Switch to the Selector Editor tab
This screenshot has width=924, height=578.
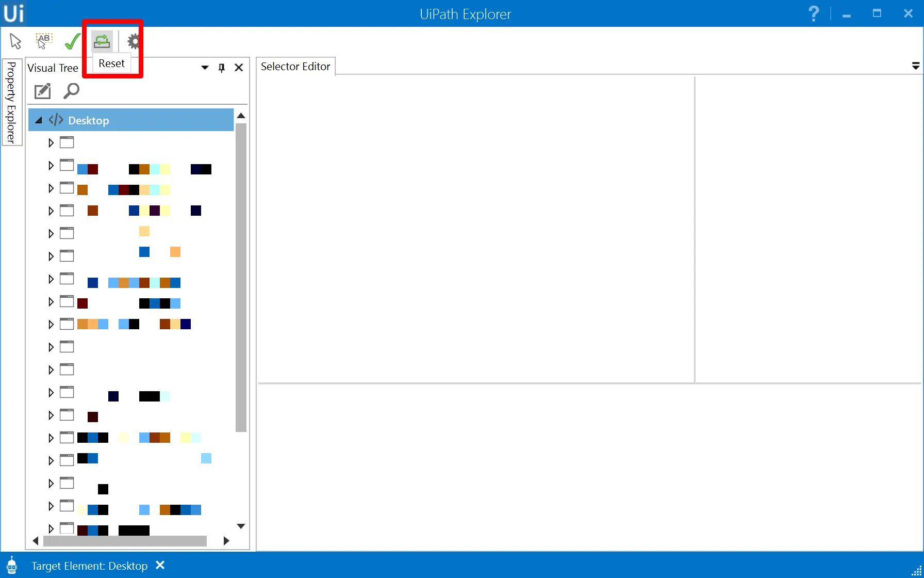pyautogui.click(x=295, y=67)
